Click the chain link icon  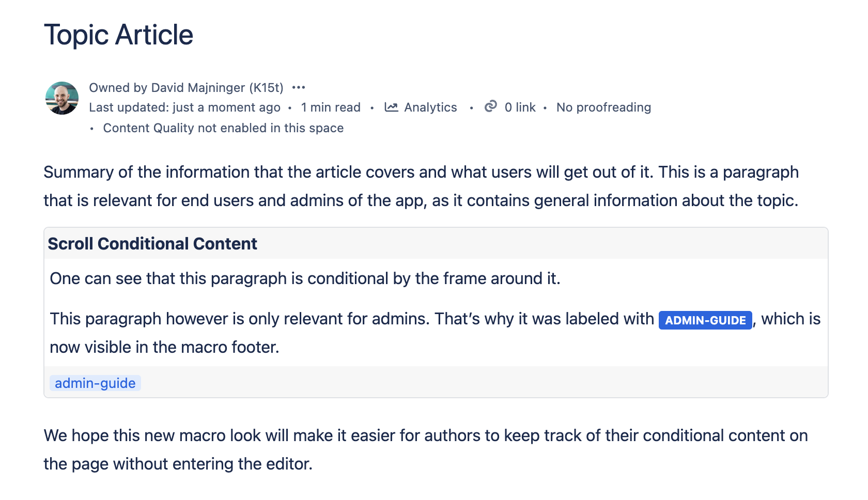pyautogui.click(x=490, y=106)
